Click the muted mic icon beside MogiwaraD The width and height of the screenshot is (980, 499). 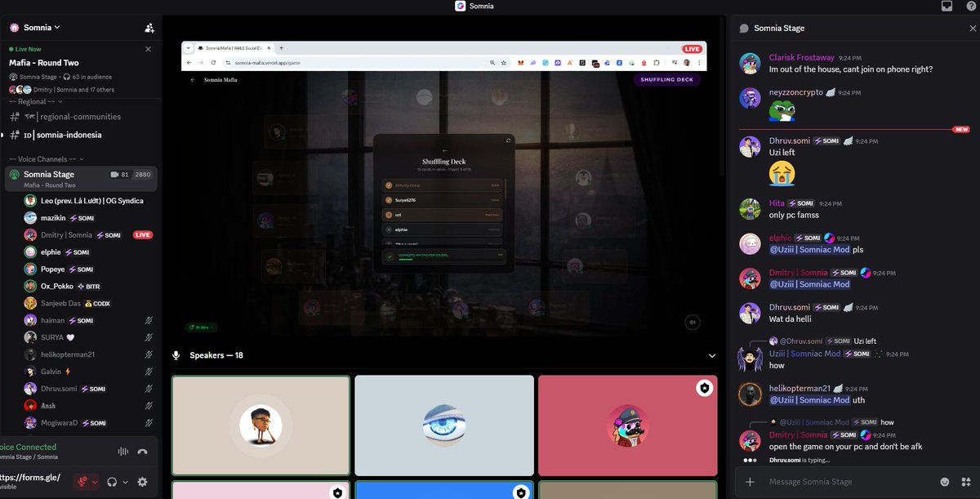pos(149,422)
